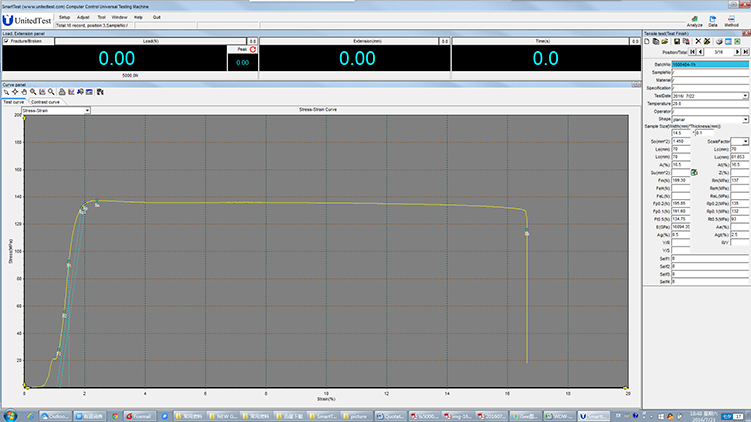Create new record with blank page icon
751x422 pixels.
click(647, 41)
